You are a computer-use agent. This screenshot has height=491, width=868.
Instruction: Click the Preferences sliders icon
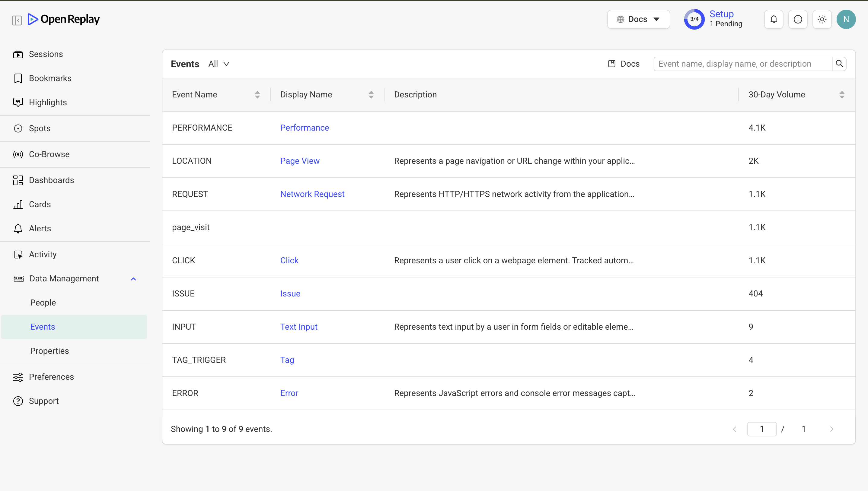18,377
